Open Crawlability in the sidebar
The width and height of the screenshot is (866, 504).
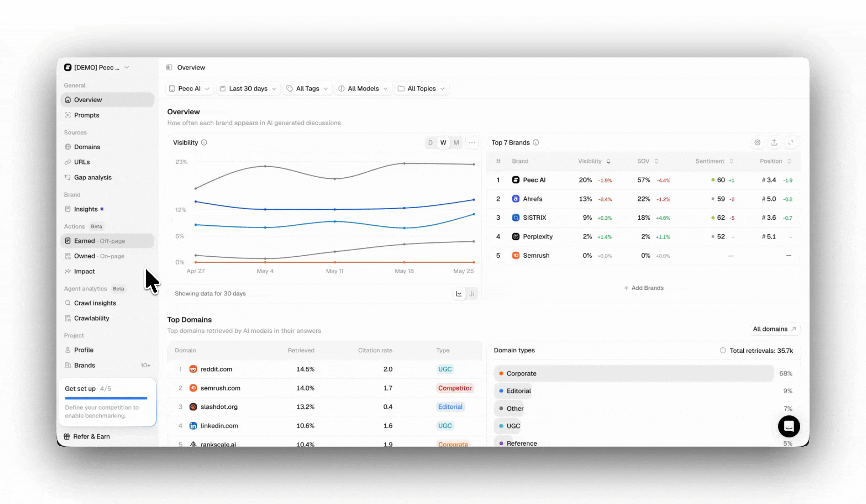point(107,318)
